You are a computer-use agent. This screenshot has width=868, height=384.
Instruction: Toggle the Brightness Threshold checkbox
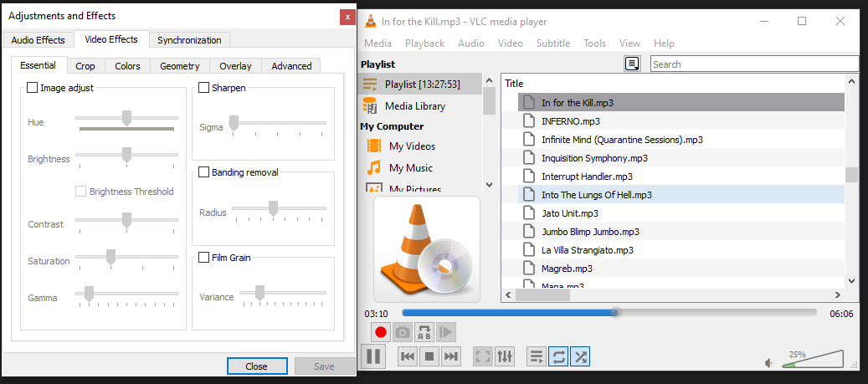click(x=81, y=192)
